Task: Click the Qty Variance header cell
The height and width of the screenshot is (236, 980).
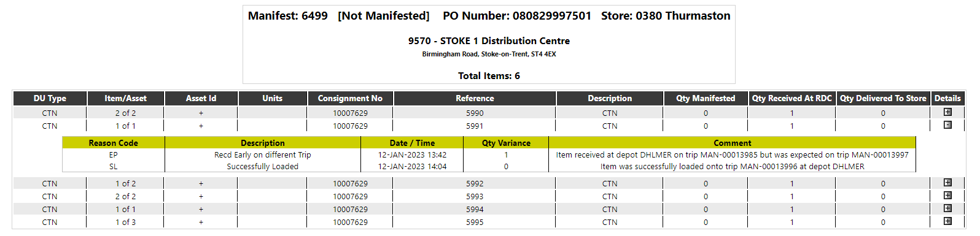Action: [x=506, y=143]
